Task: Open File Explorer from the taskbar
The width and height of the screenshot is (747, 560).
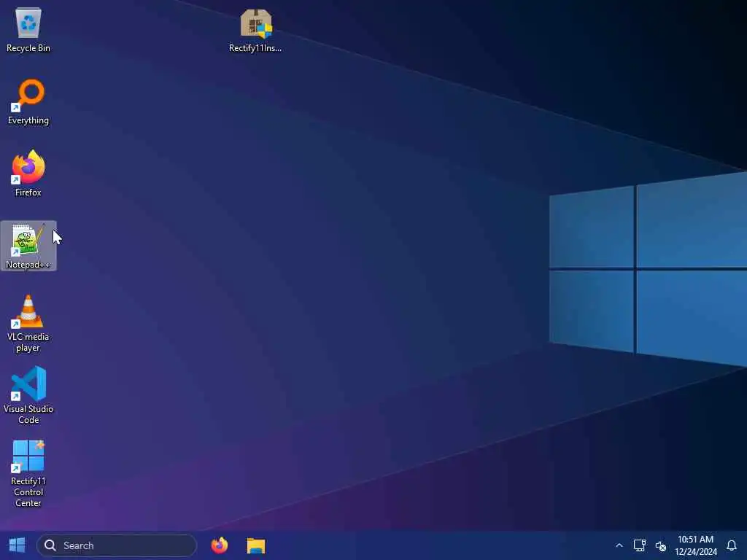Action: (x=256, y=545)
